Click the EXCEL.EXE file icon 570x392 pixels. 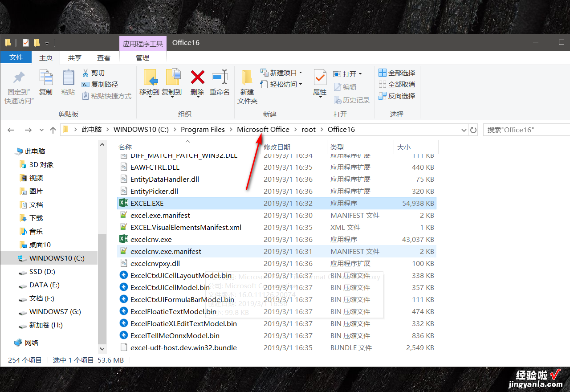coord(123,203)
